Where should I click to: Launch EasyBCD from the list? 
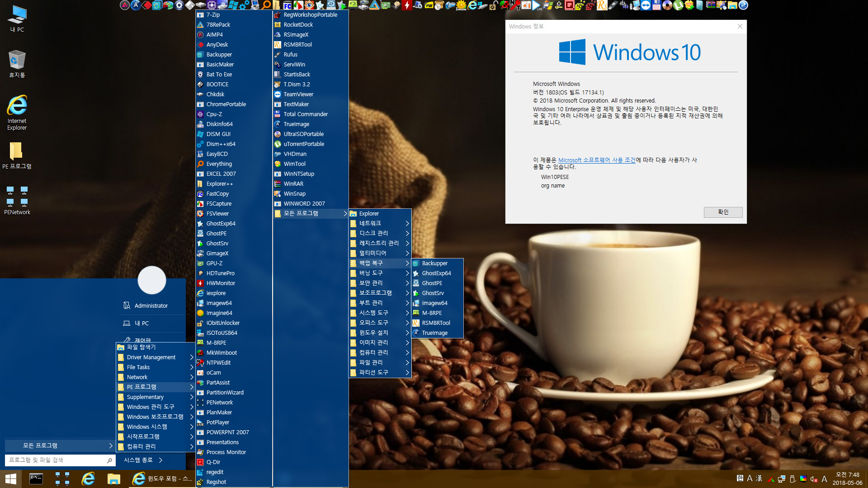pos(234,154)
